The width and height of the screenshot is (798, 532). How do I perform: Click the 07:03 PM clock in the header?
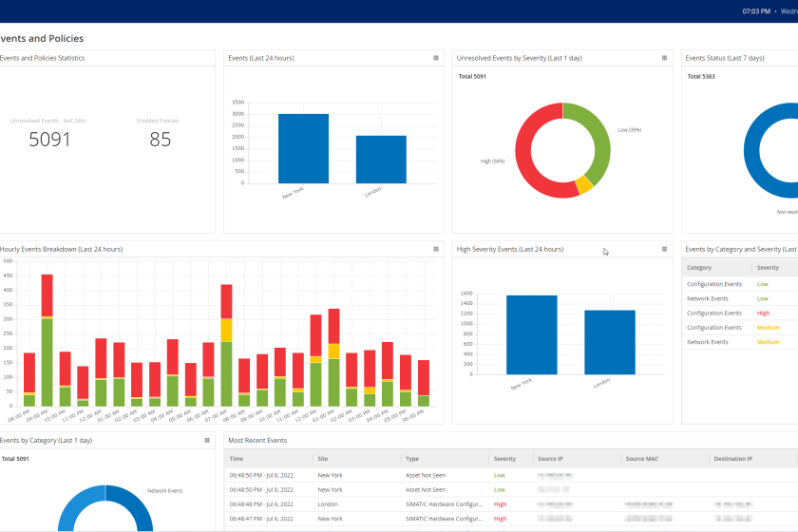coord(756,11)
